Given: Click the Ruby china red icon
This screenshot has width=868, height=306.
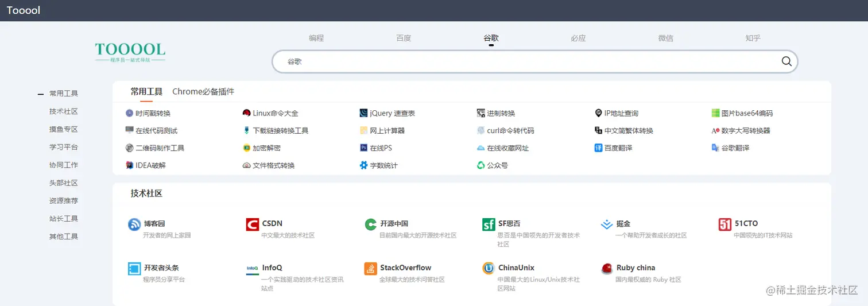Looking at the screenshot, I should [x=607, y=269].
